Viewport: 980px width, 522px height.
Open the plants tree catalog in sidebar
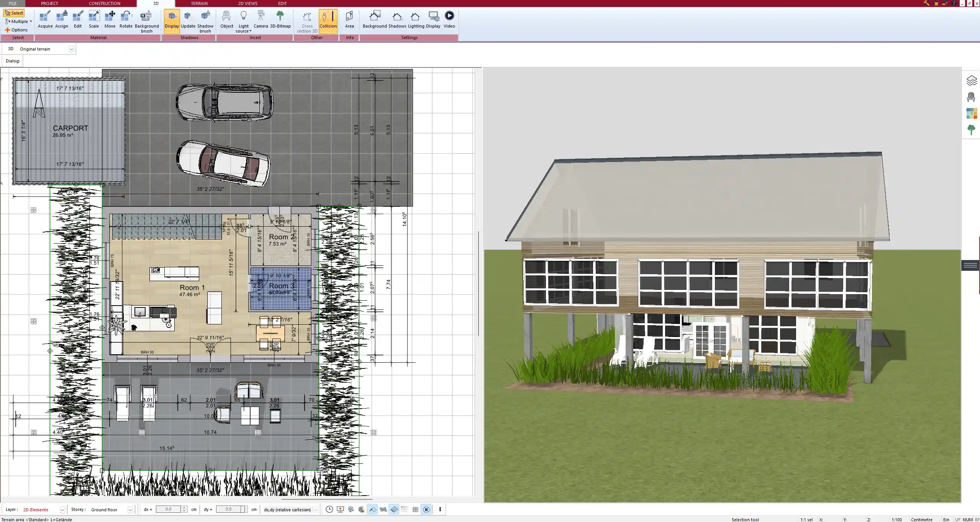click(971, 130)
